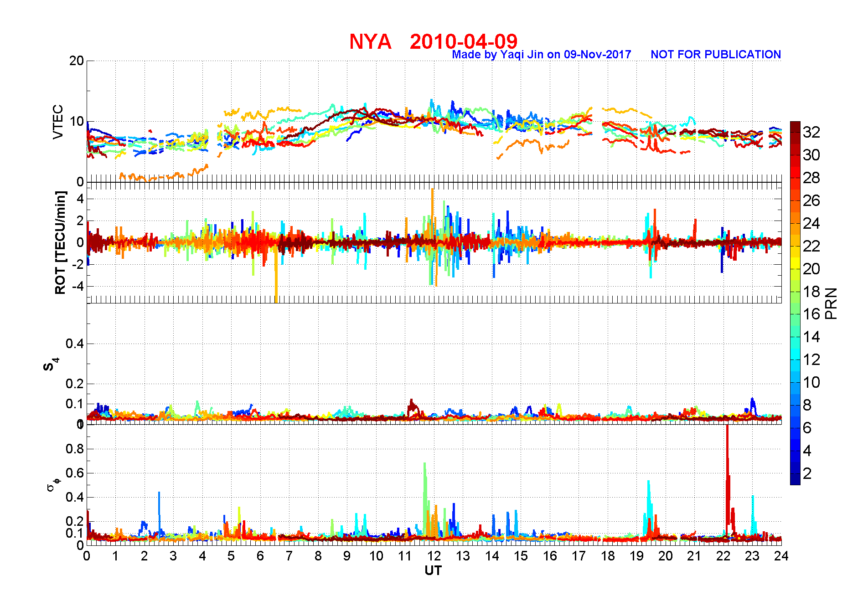Click the dark red top of the PRN colorbar
Image resolution: width=868 pixels, height=606 pixels.
795,127
